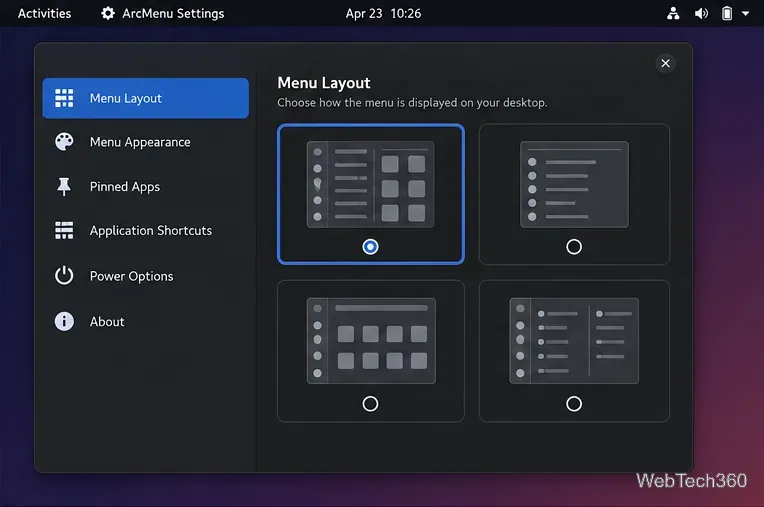Select the Menu Layout sidebar label

(126, 98)
